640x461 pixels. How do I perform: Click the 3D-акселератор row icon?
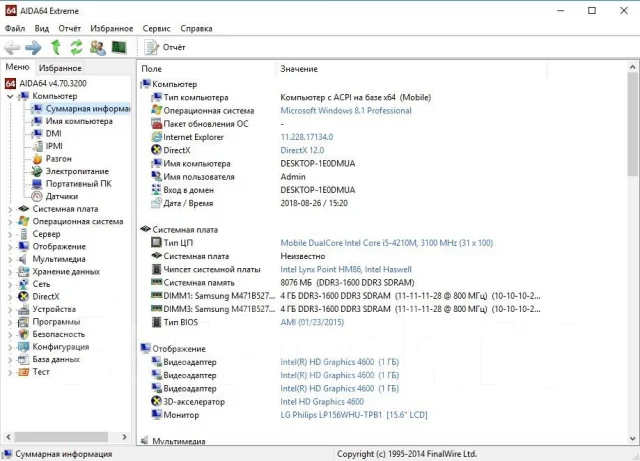156,401
